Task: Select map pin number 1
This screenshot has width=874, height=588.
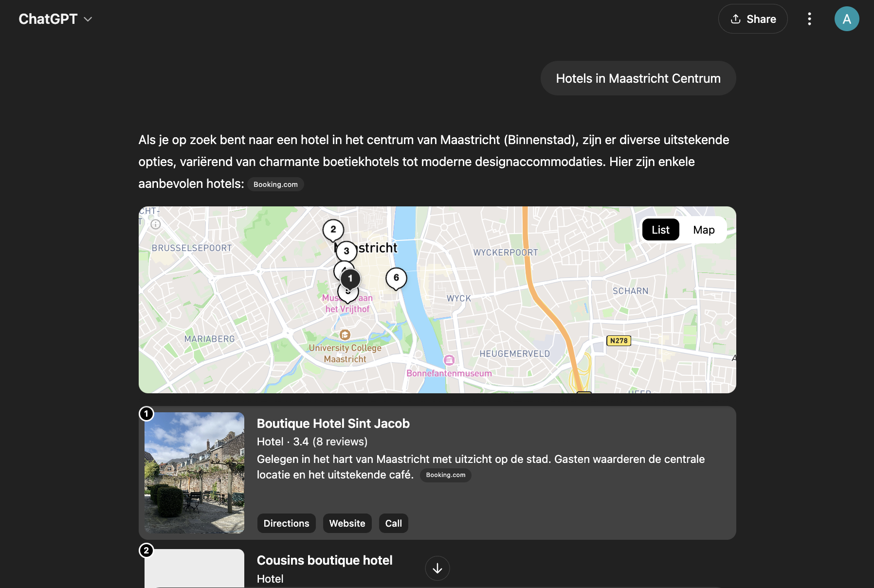Action: tap(350, 278)
